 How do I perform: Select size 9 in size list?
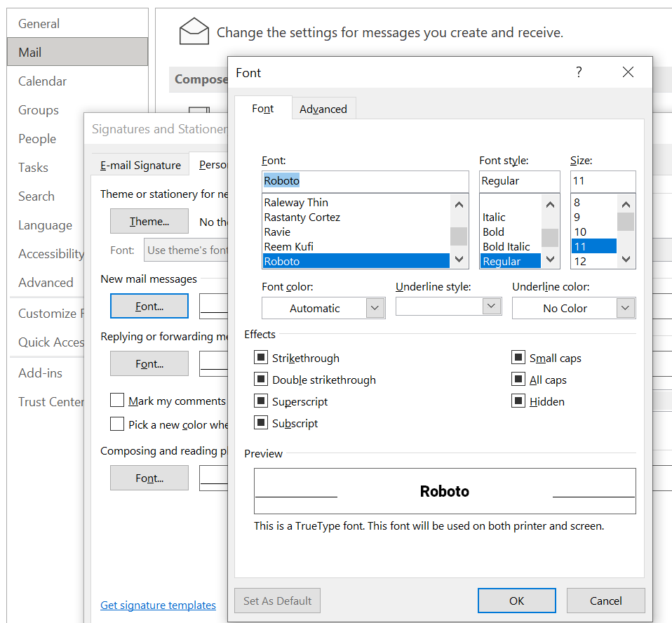click(594, 217)
